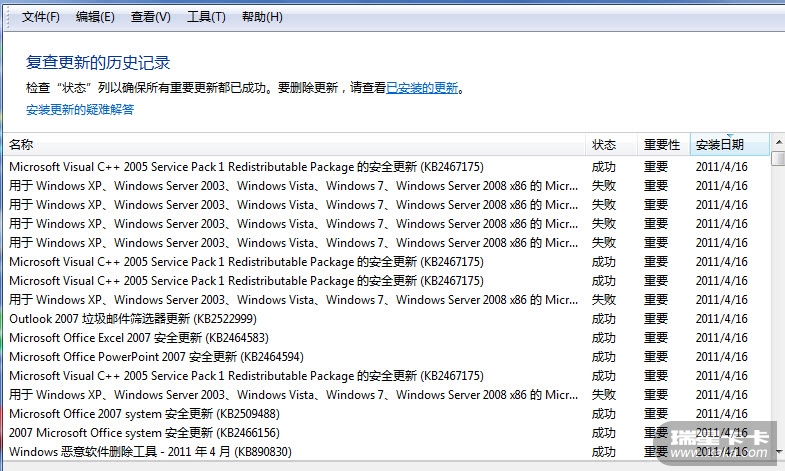Open the 帮助(H) menu
The image size is (785, 471).
pyautogui.click(x=262, y=17)
